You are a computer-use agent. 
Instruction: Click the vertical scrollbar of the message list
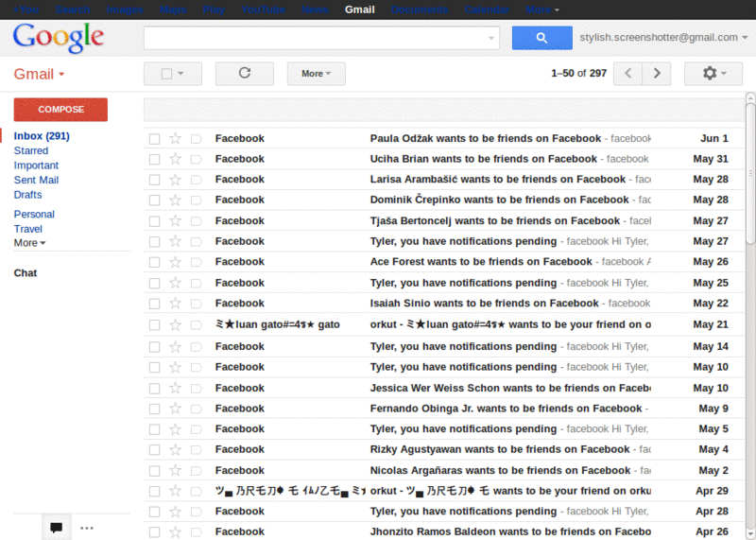pyautogui.click(x=750, y=175)
